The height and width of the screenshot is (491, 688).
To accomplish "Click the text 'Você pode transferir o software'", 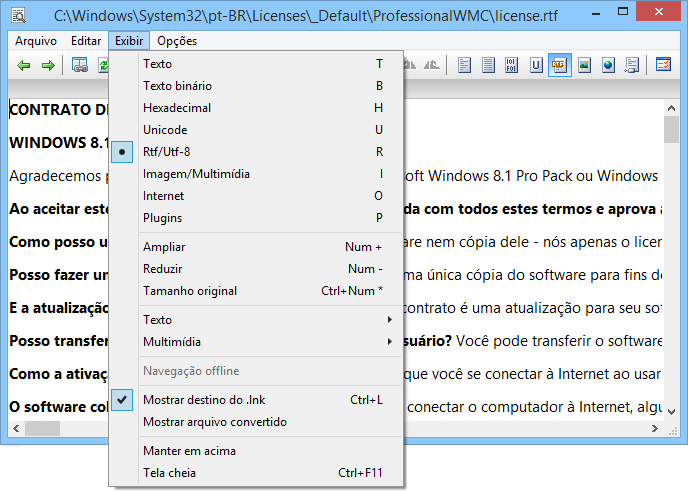I will pyautogui.click(x=559, y=341).
